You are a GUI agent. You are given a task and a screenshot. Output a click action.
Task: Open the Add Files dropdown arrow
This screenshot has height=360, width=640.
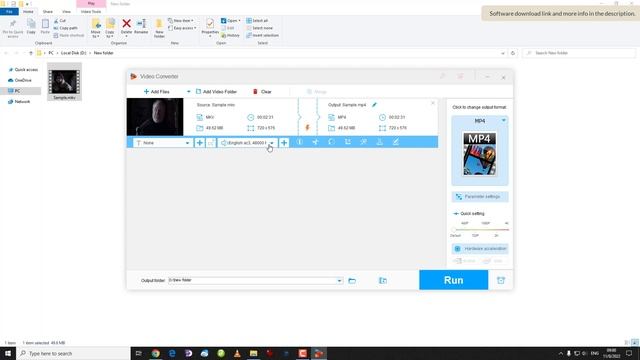(188, 92)
